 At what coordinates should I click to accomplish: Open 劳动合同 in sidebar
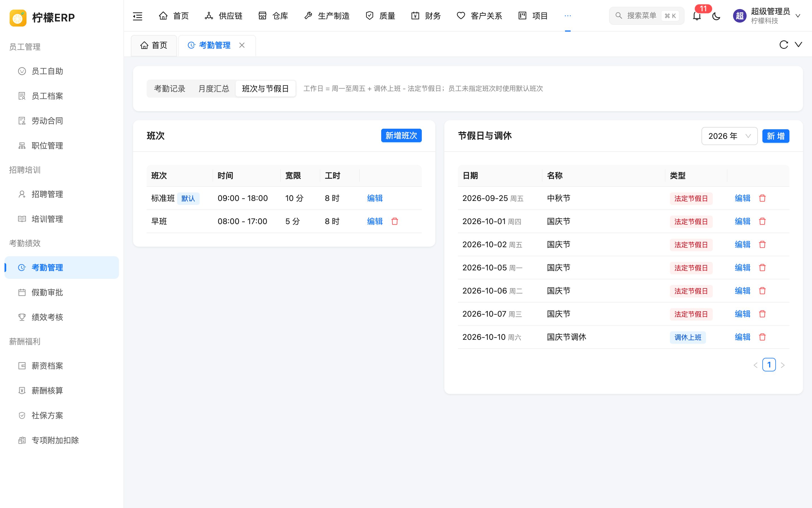point(62,121)
